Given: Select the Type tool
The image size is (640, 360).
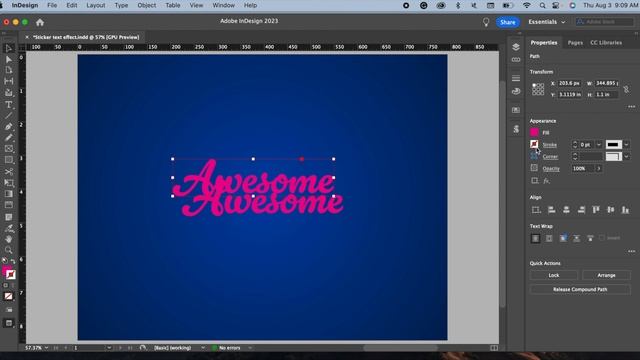Looking at the screenshot, I should pyautogui.click(x=9, y=105).
